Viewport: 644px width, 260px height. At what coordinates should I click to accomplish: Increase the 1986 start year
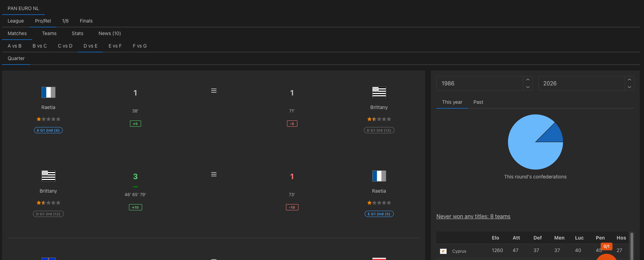click(528, 80)
